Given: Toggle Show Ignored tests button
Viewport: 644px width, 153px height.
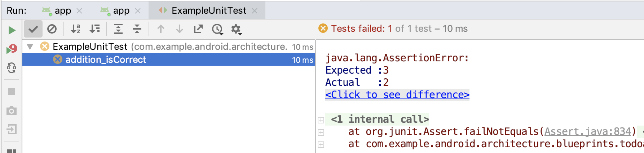Looking at the screenshot, I should coord(52,29).
